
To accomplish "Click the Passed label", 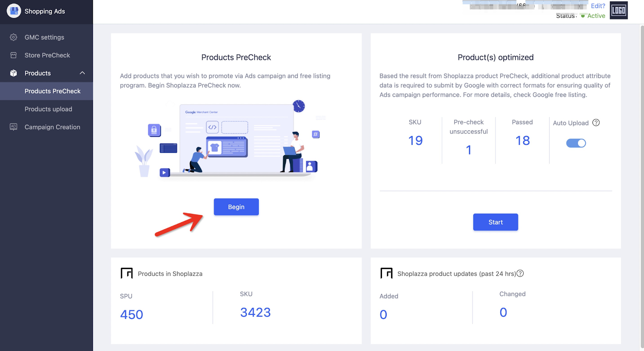I will 522,122.
